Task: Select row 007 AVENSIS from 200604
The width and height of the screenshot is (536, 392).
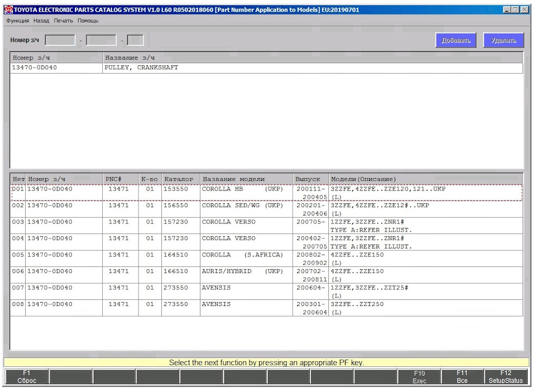Action: coord(267,291)
